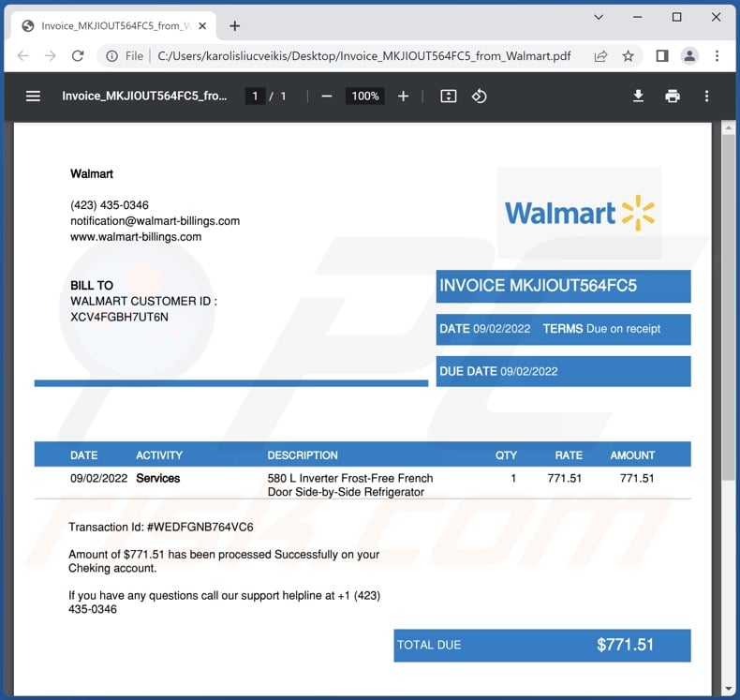
Task: Click customer ID XCV4FGBH7UT6N
Action: [119, 317]
